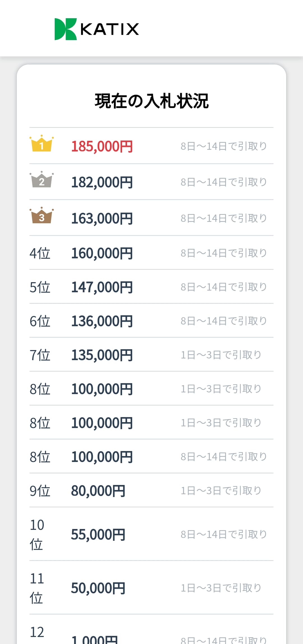Tap the 80,000円 bid amount
This screenshot has height=644, width=303.
pos(98,491)
